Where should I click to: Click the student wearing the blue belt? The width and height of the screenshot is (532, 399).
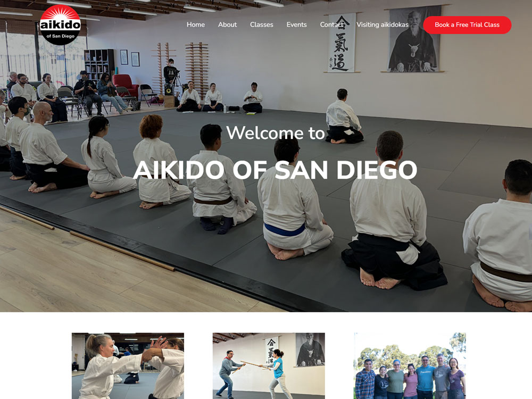(294, 199)
